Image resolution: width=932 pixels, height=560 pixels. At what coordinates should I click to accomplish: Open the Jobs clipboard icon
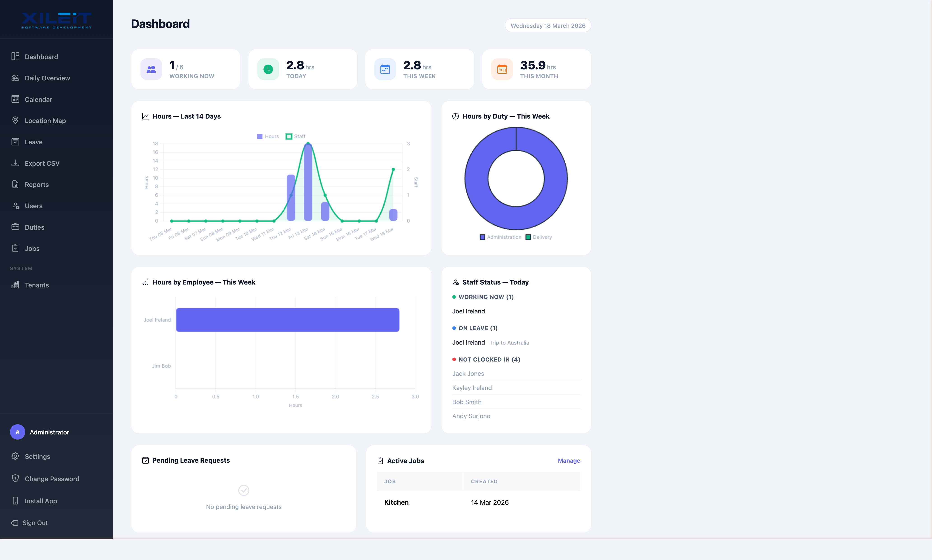point(15,248)
